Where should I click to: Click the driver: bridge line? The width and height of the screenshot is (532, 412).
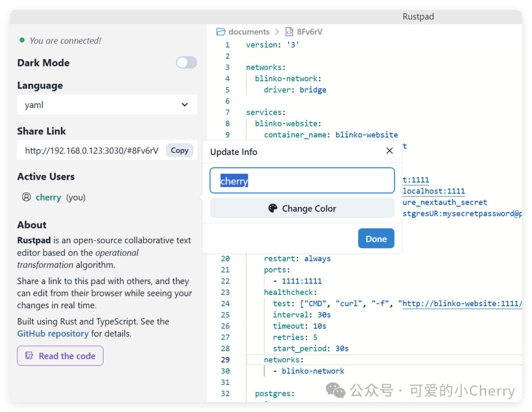(x=295, y=90)
